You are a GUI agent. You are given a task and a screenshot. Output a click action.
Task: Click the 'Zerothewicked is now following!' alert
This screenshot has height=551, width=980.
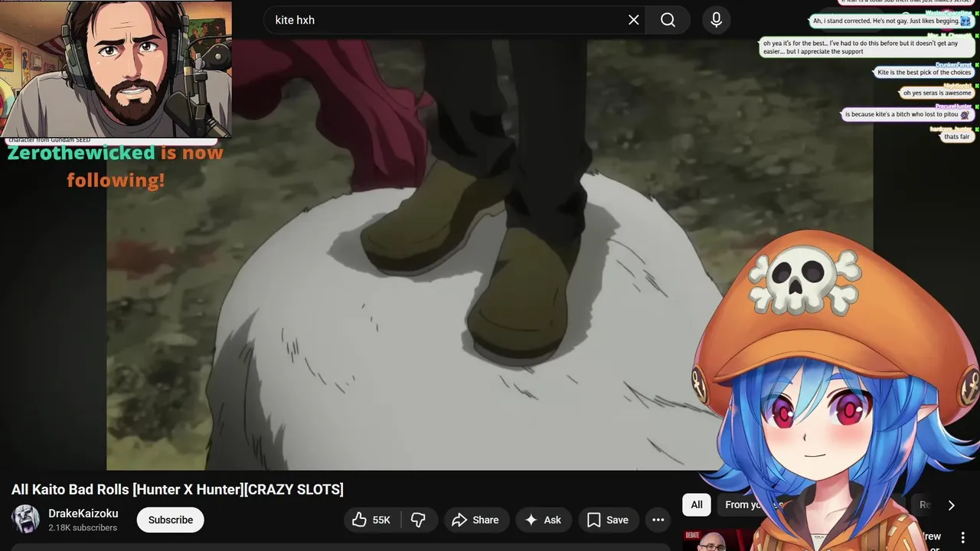[x=115, y=166]
